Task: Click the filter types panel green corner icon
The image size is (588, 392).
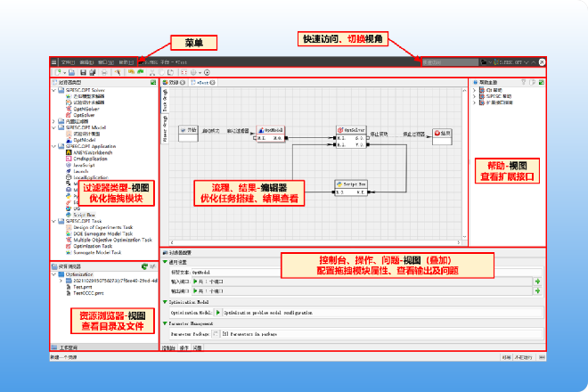Action: [x=153, y=83]
